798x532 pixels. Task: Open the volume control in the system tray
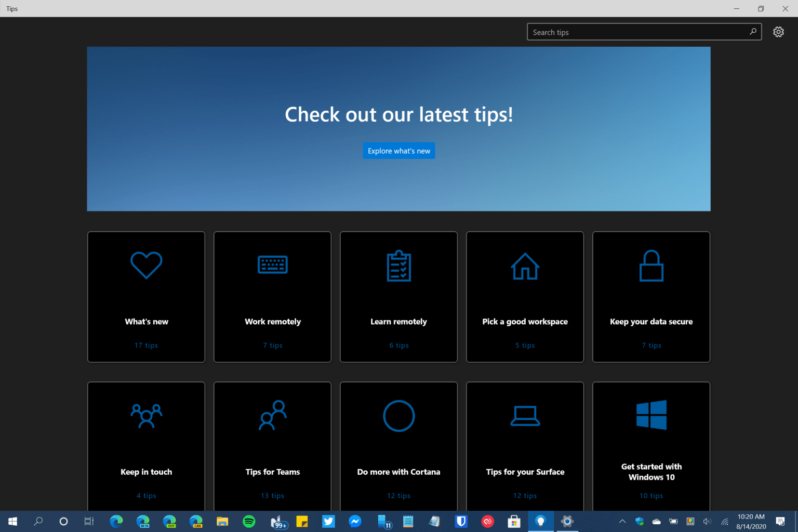[x=707, y=522]
